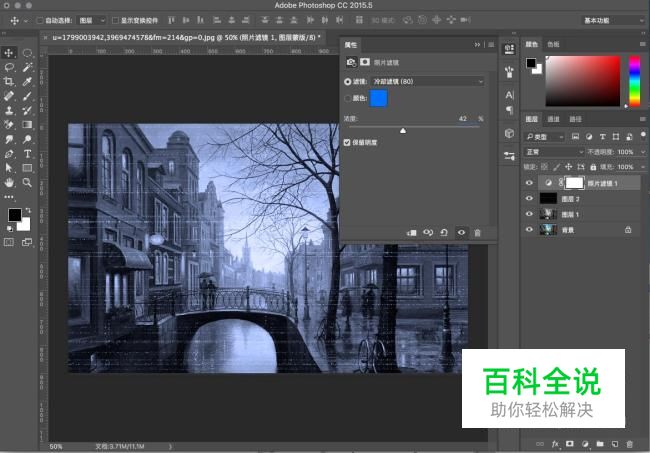Select the Zoom magnifier tool
The height and width of the screenshot is (453, 650).
[27, 182]
